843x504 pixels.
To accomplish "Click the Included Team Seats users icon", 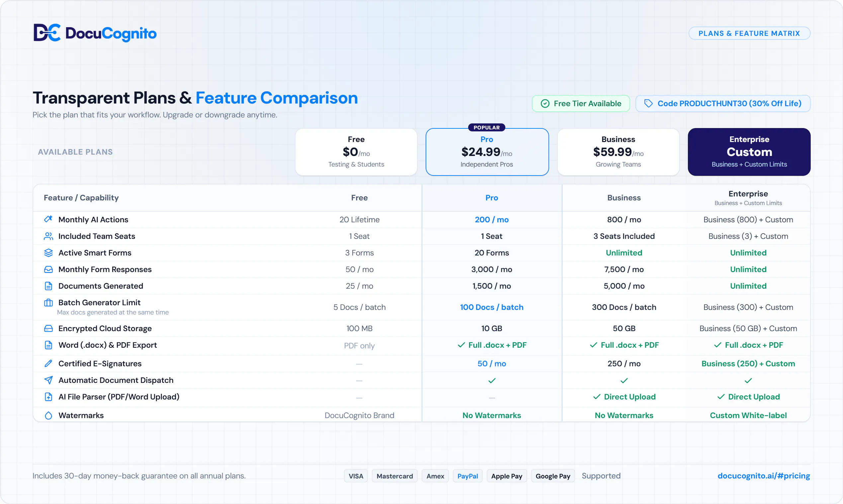I will [48, 236].
